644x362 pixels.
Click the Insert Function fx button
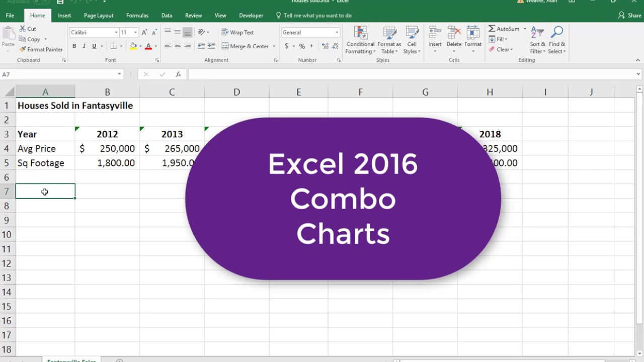coord(178,74)
